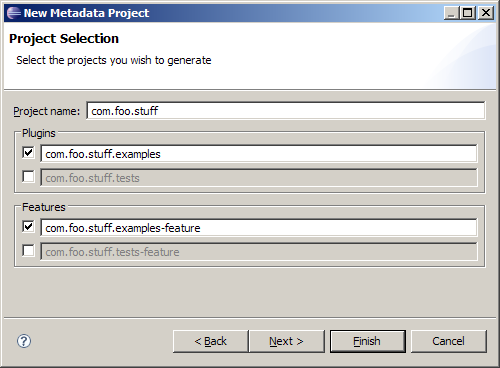The width and height of the screenshot is (500, 368).
Task: Open the help question mark icon
Action: pos(24,341)
